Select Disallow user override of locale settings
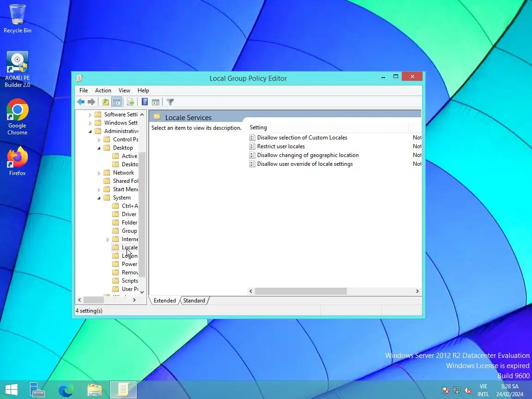 click(305, 164)
